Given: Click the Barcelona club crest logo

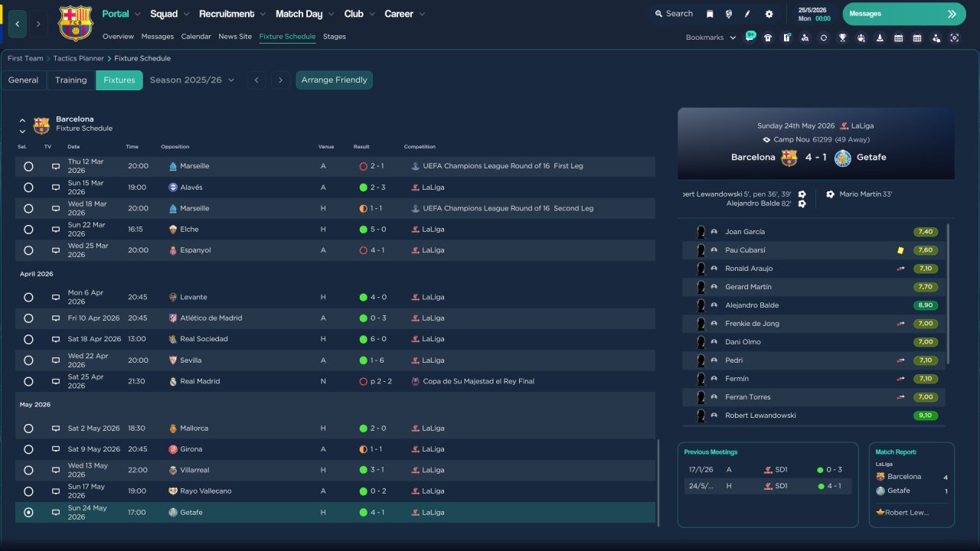Looking at the screenshot, I should tap(75, 23).
